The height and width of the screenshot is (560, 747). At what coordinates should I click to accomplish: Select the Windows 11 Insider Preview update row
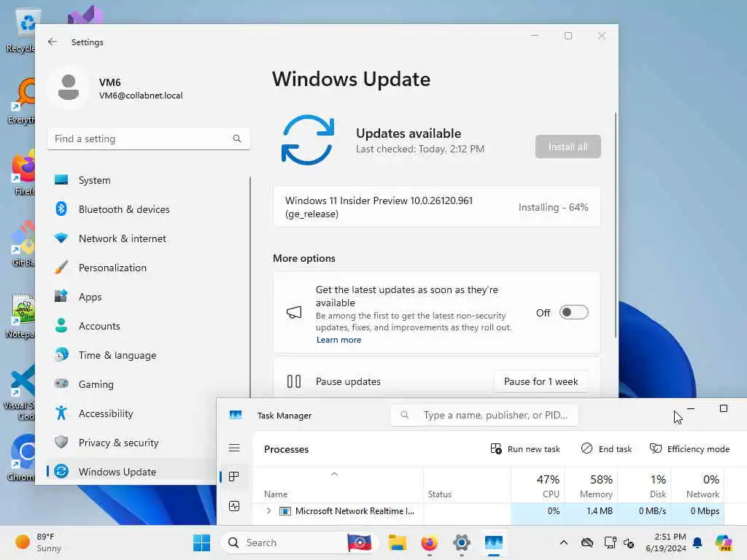click(436, 207)
